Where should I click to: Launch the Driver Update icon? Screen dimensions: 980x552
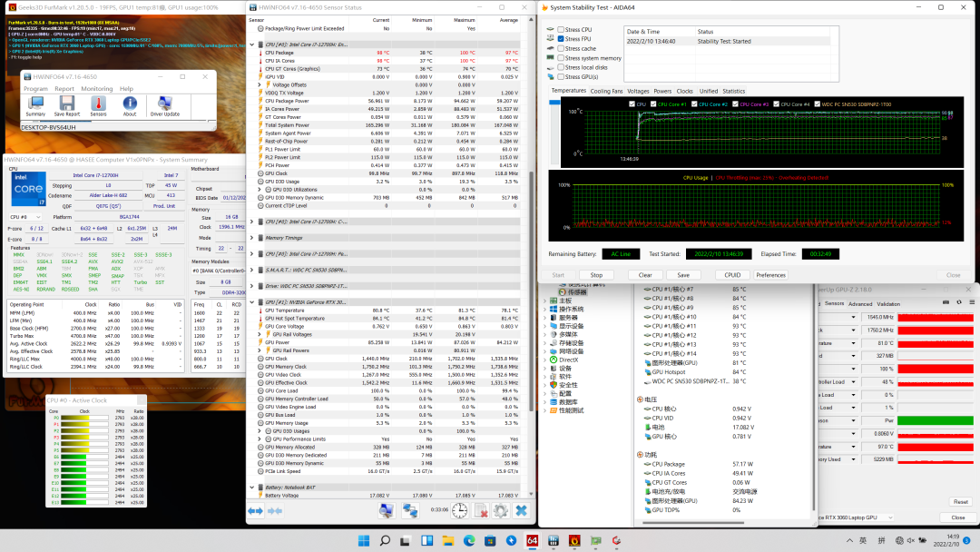click(x=164, y=104)
